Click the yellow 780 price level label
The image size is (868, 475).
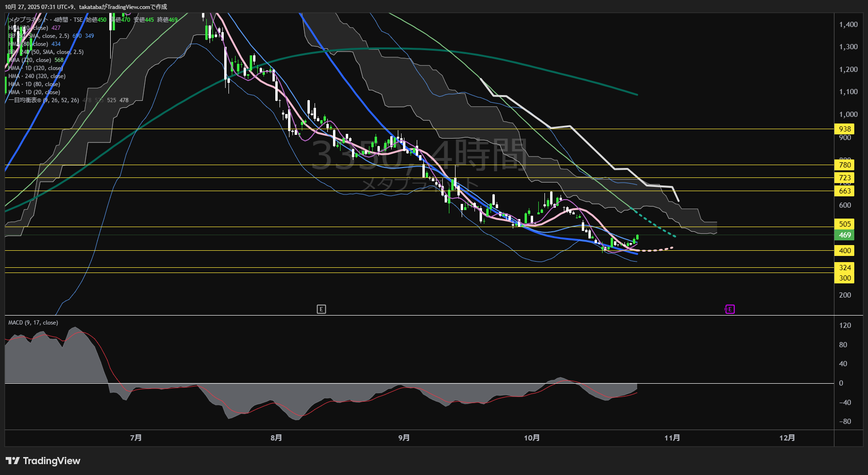click(844, 165)
